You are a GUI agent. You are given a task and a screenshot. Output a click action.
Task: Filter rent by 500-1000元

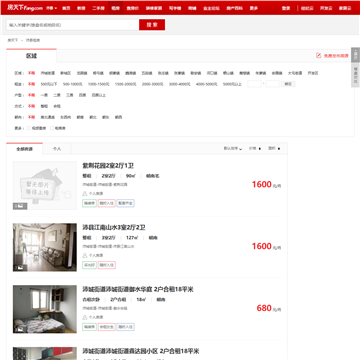(x=73, y=84)
